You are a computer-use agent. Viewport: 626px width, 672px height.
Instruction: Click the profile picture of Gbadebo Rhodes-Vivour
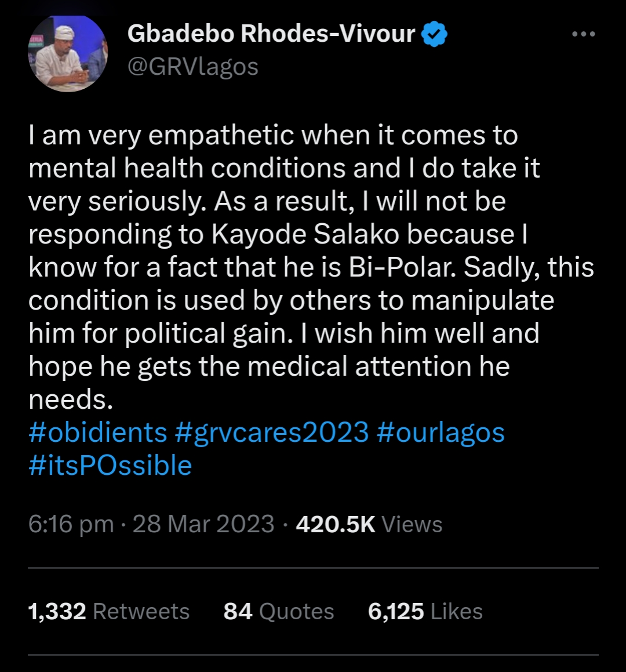[68, 53]
